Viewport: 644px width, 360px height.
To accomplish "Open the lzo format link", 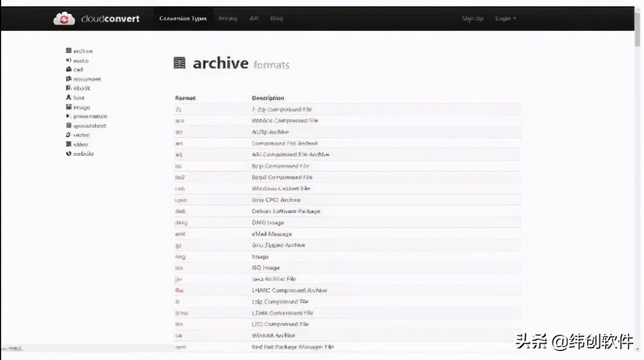I will click(x=178, y=325).
